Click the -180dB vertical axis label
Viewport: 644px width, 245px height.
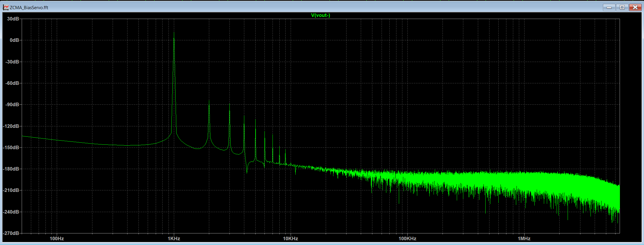pos(11,169)
